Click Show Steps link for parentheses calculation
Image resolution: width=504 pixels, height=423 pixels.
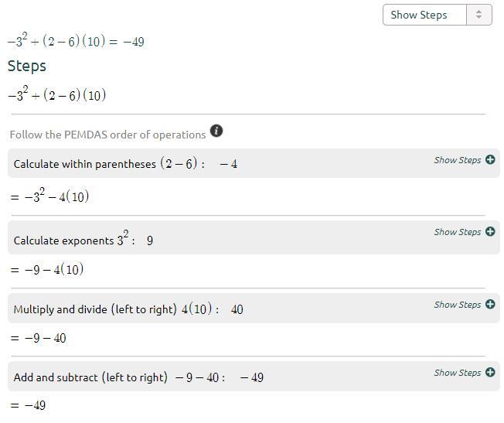point(457,160)
